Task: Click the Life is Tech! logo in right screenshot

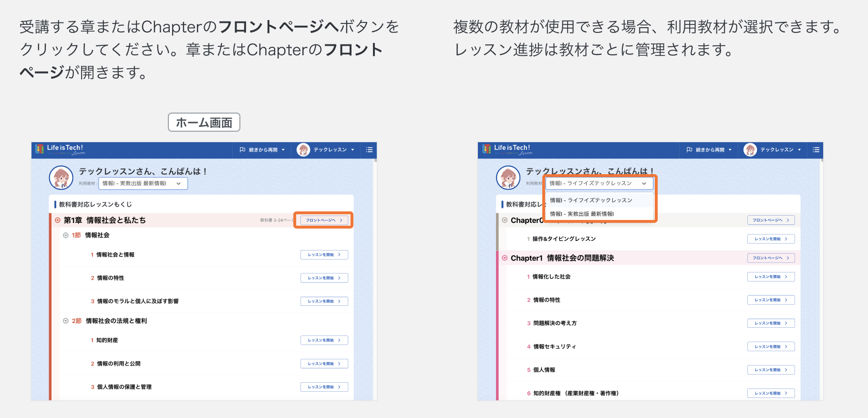Action: (507, 149)
